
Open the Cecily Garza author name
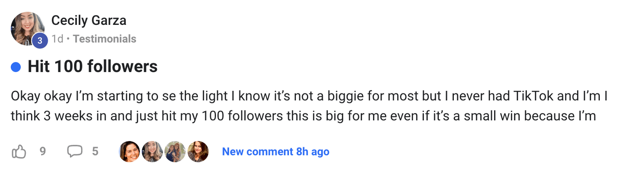(88, 20)
